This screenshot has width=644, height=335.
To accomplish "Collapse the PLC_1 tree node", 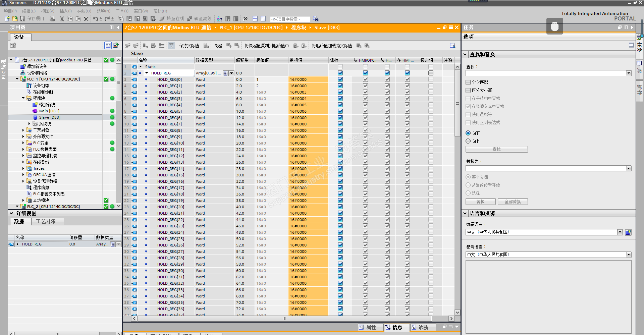I will [x=17, y=79].
